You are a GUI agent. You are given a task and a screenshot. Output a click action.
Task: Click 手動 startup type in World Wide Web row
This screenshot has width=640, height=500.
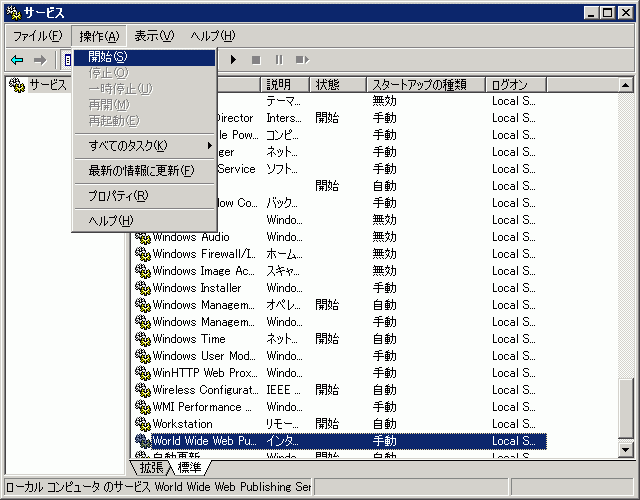(384, 441)
